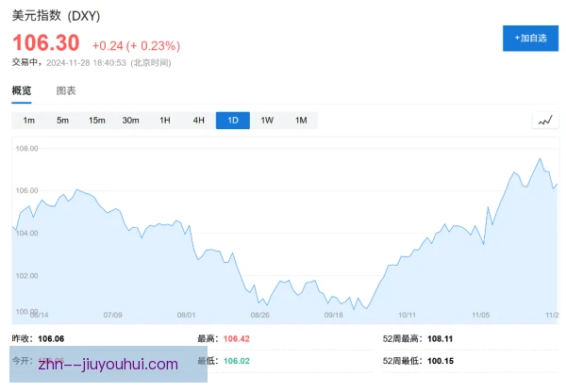
Task: Click the 108.00 y-axis label
Action: pyautogui.click(x=26, y=149)
